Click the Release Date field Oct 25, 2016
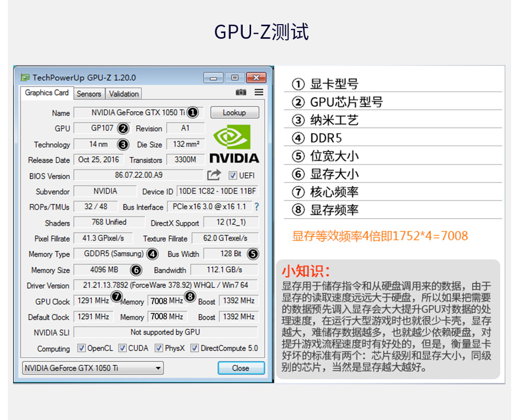The height and width of the screenshot is (420, 519). pyautogui.click(x=99, y=160)
